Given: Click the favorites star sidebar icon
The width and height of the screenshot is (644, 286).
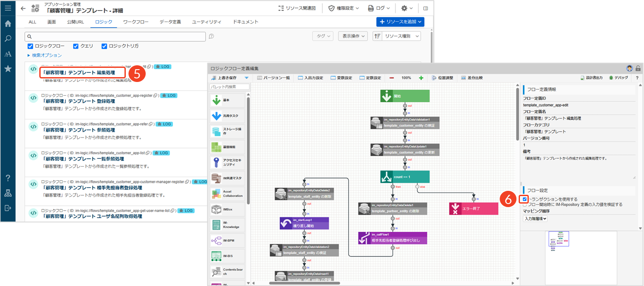Looking at the screenshot, I should coord(8,69).
